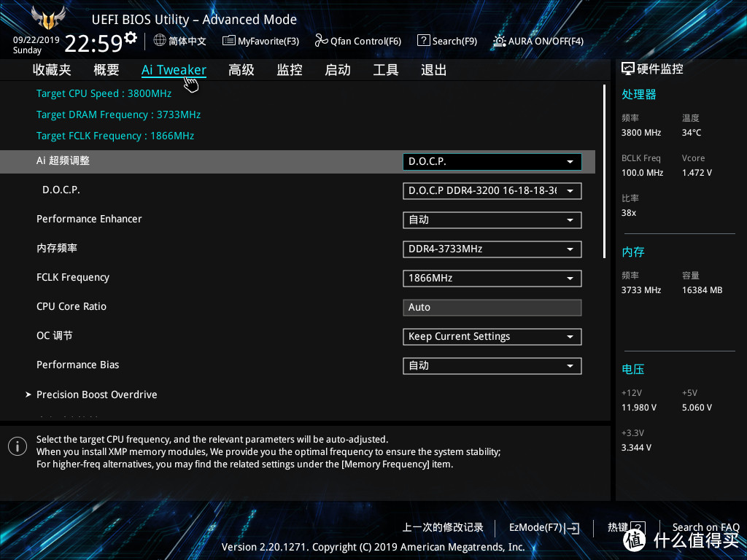Screen dimensions: 747x560
Task: Click the 34°C temperature value
Action: (x=692, y=133)
